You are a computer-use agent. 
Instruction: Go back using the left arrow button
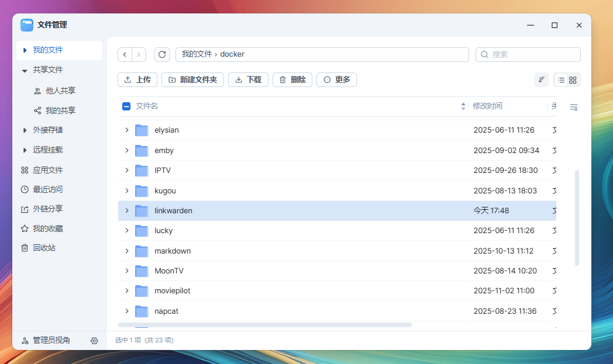tap(125, 55)
